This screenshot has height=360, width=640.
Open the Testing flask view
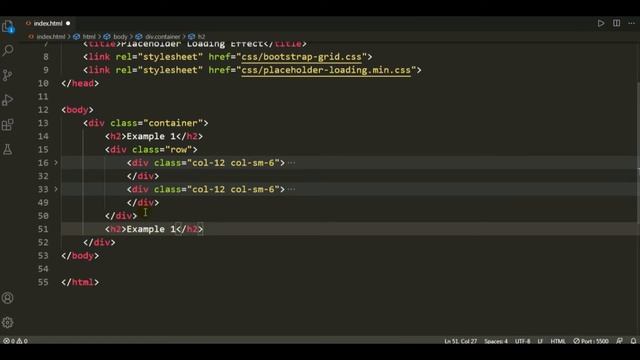[8, 149]
